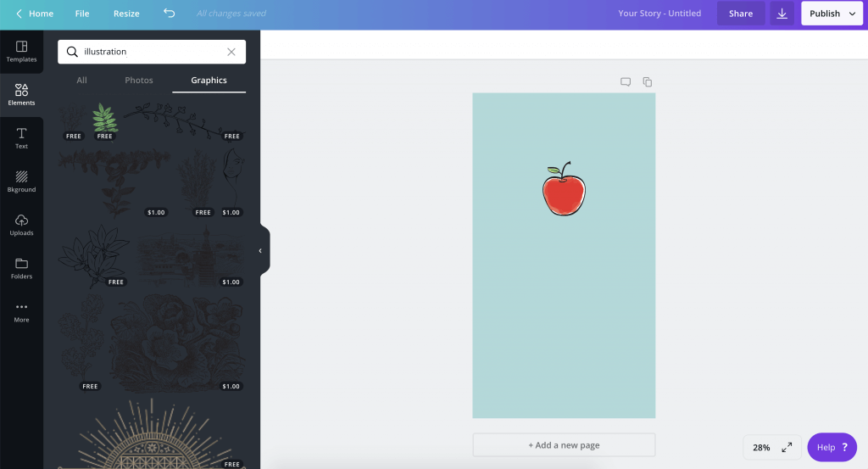The width and height of the screenshot is (868, 469).
Task: Click the undo arrow icon
Action: click(170, 14)
